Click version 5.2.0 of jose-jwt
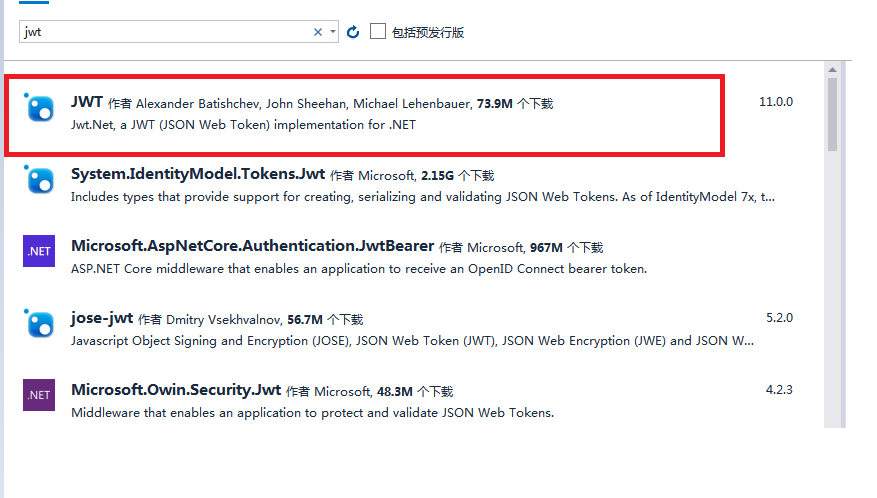This screenshot has width=877, height=498. [779, 318]
